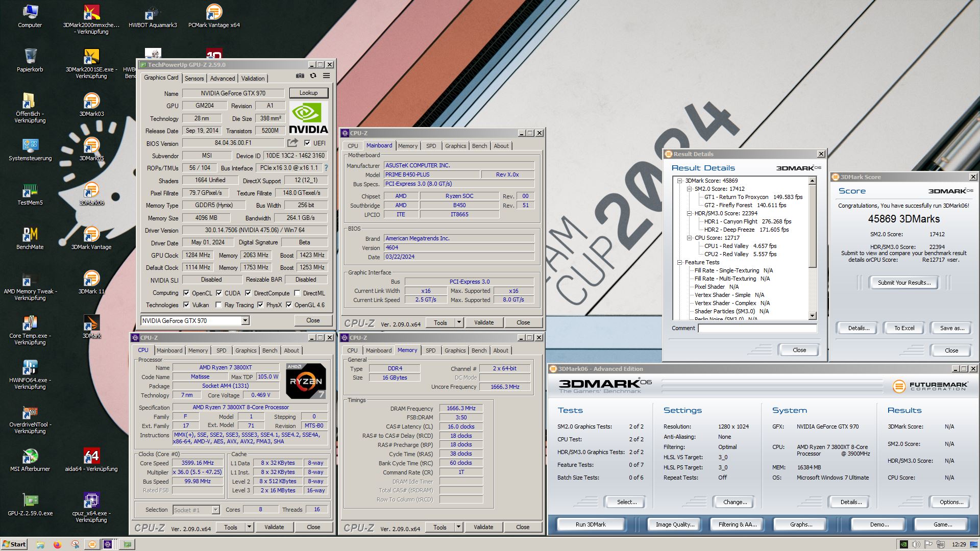Screen dimensions: 980x551
Task: Launch 3DMark Vantage shortcut
Action: pos(91,238)
